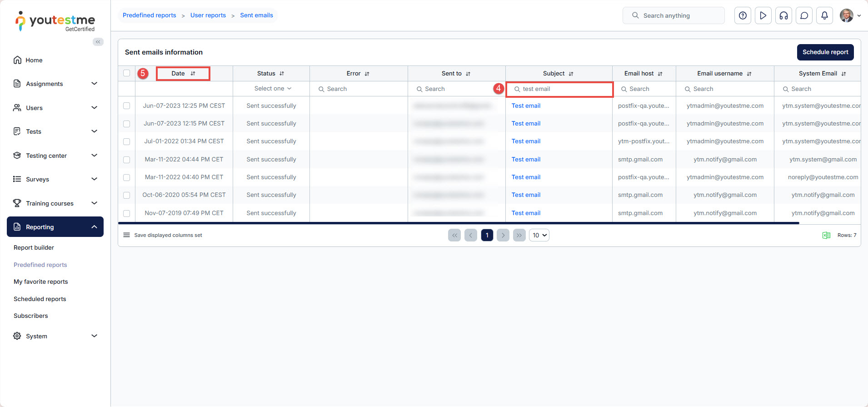Open the video tutorial play icon
Screen dimensions: 868x407
click(x=763, y=15)
